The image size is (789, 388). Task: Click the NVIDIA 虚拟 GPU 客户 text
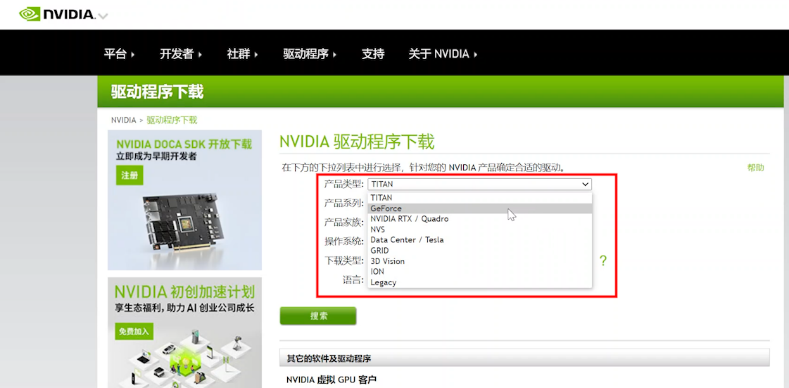pos(331,379)
